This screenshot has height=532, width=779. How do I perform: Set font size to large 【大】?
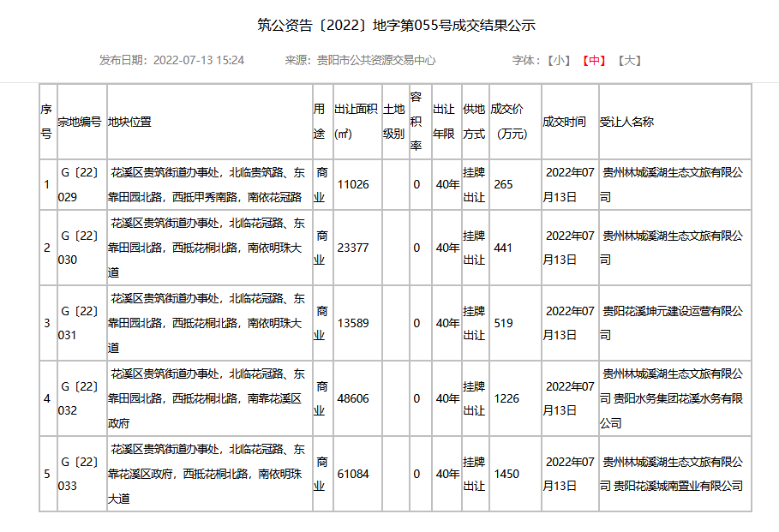[629, 60]
